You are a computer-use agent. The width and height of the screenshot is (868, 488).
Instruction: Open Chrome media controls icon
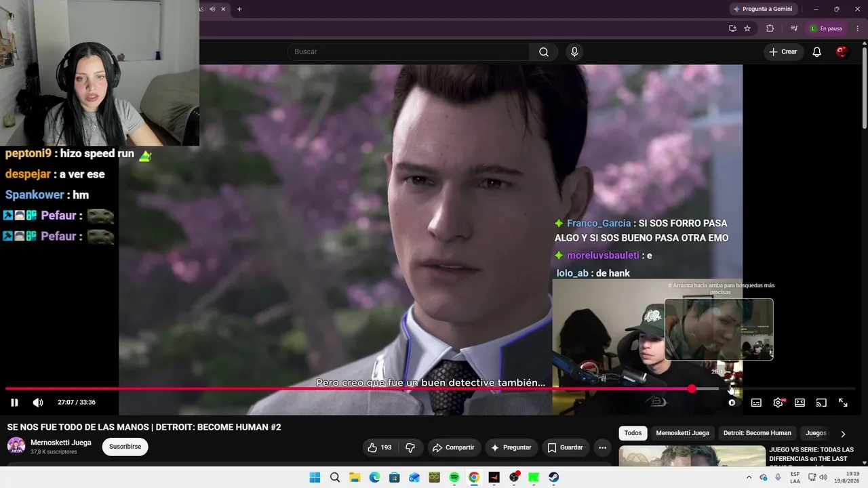(x=794, y=28)
